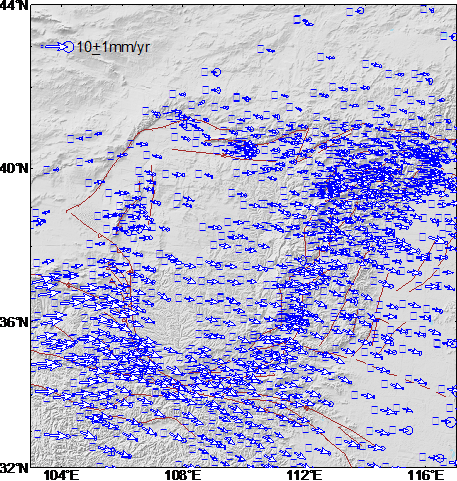Select the "10±1mm/yr" legend text
Screen dimensions: 457x481
[113, 47]
